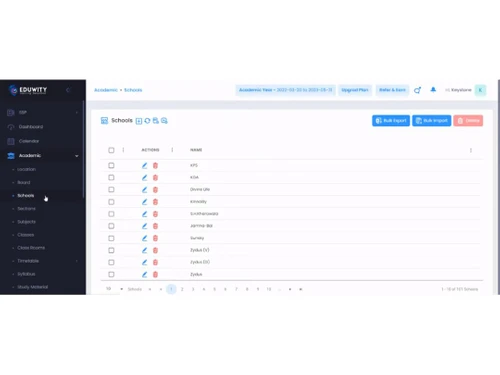Delete the Zydus (V) school row
500x375 pixels.
click(155, 250)
